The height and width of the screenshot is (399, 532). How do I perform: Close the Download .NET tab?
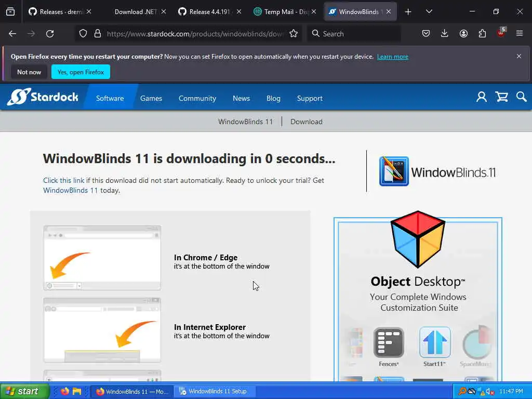coord(164,12)
